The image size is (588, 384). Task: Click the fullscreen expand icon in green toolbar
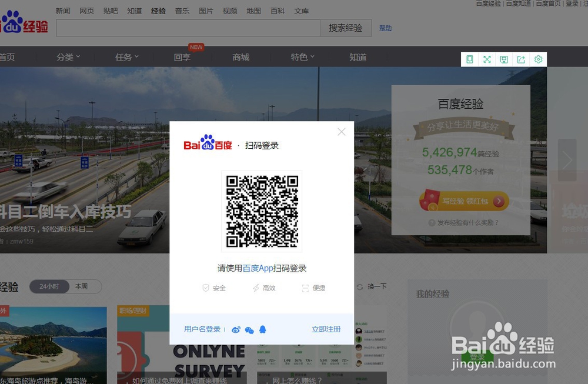tap(487, 59)
